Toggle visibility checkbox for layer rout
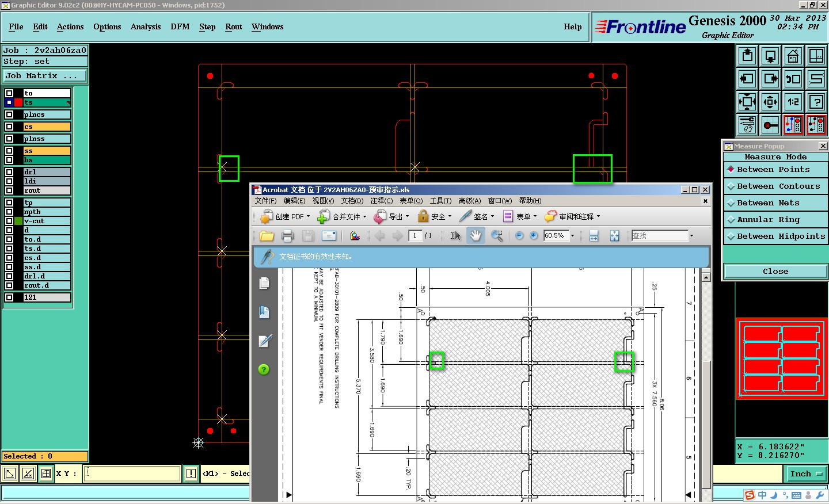829x504 pixels. click(9, 190)
